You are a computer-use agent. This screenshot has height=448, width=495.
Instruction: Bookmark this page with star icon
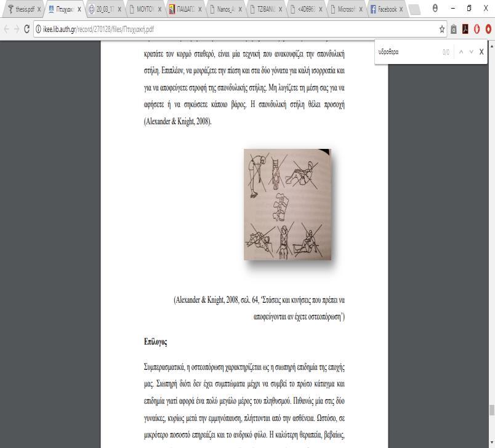[x=442, y=30]
